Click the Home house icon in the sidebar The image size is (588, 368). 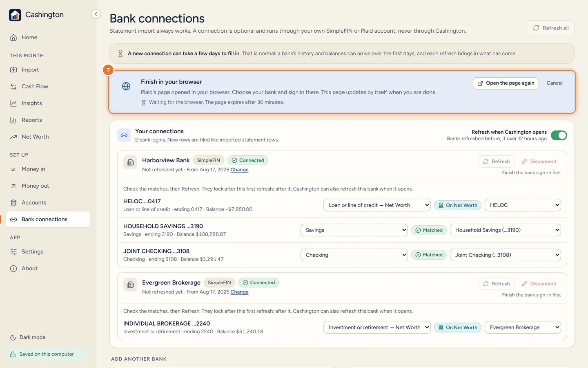13,37
